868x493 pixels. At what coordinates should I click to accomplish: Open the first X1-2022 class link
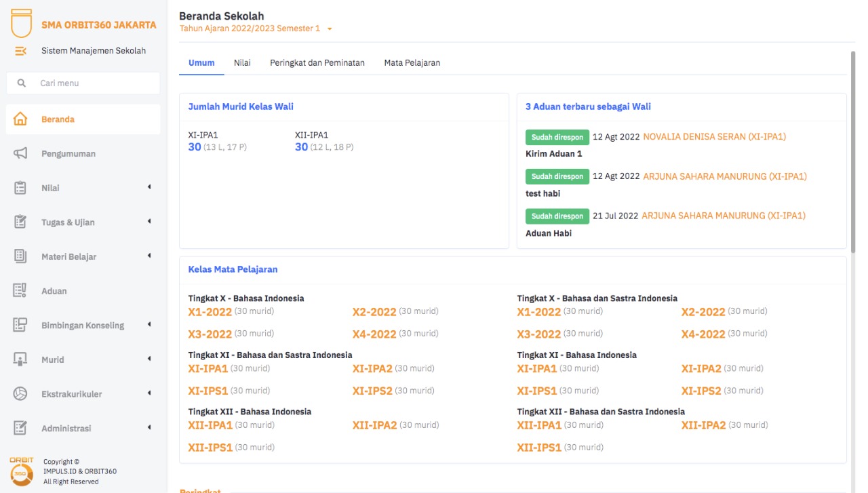pos(210,312)
